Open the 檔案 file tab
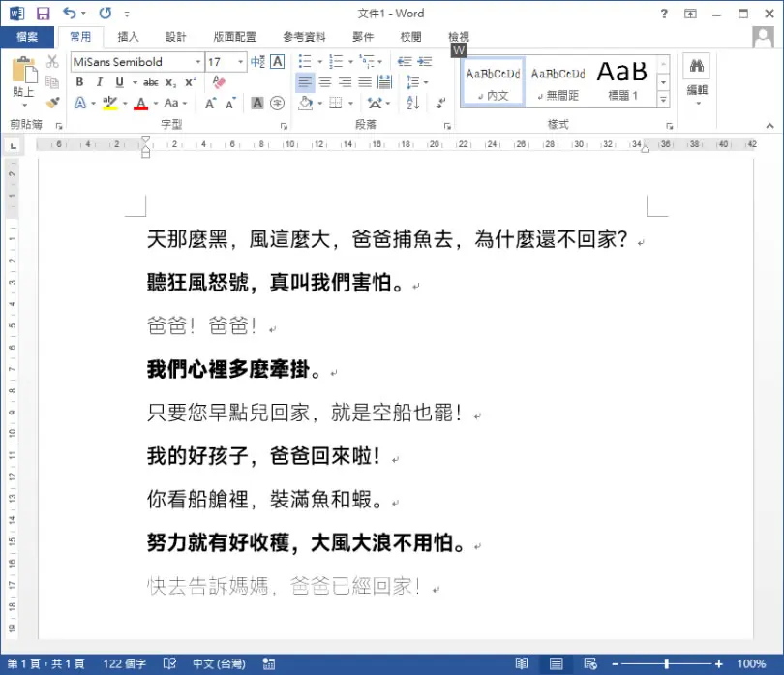This screenshot has height=675, width=784. point(27,37)
